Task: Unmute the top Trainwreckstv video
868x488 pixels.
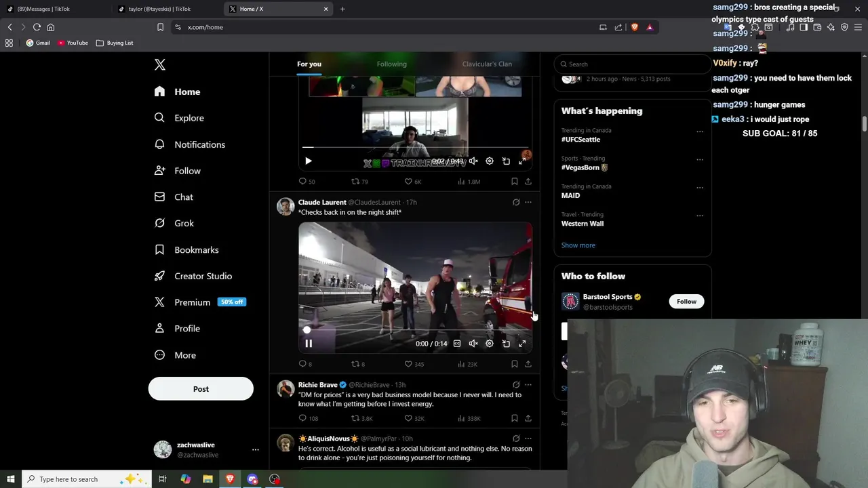Action: coord(473,161)
